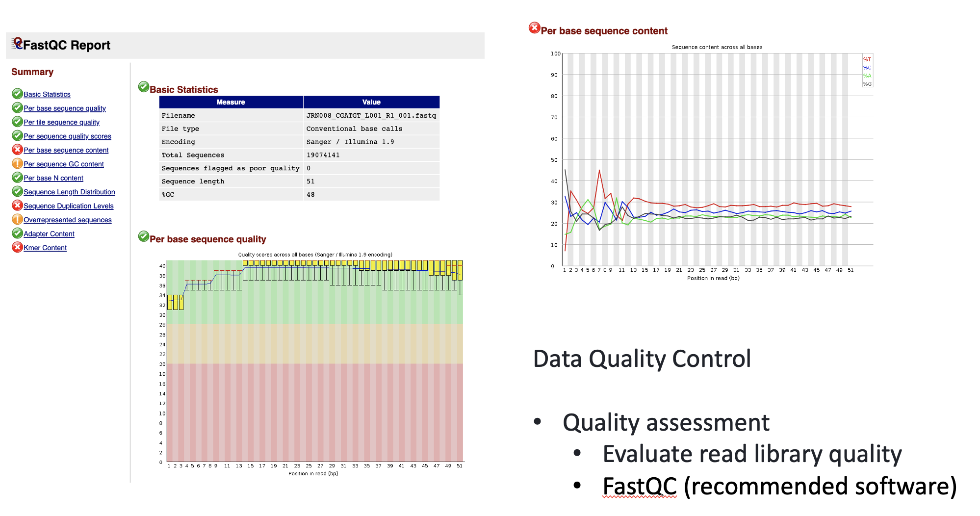Viewport: 980px width, 516px height.
Task: Click red fail icon by Per base sequence content heading
Action: tap(534, 28)
